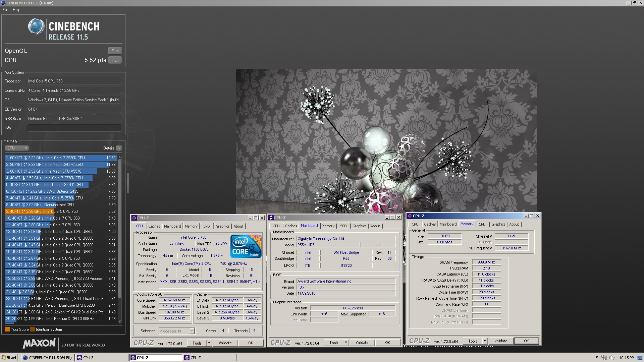The height and width of the screenshot is (362, 644).
Task: Show hidden system tray icons arrow
Action: 597,358
